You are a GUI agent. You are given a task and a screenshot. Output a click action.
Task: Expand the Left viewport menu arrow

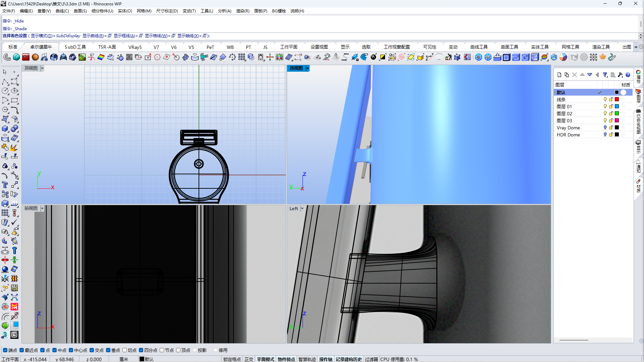pyautogui.click(x=302, y=208)
